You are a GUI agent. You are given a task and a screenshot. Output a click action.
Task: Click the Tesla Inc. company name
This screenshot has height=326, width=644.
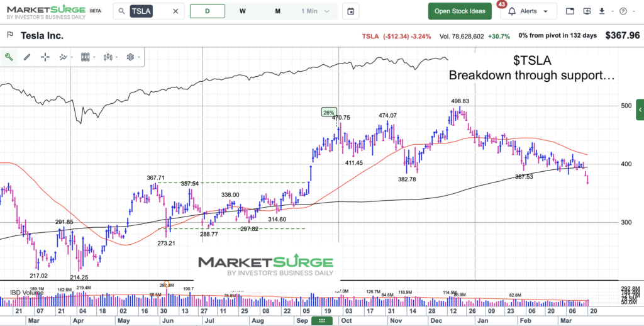click(x=42, y=36)
